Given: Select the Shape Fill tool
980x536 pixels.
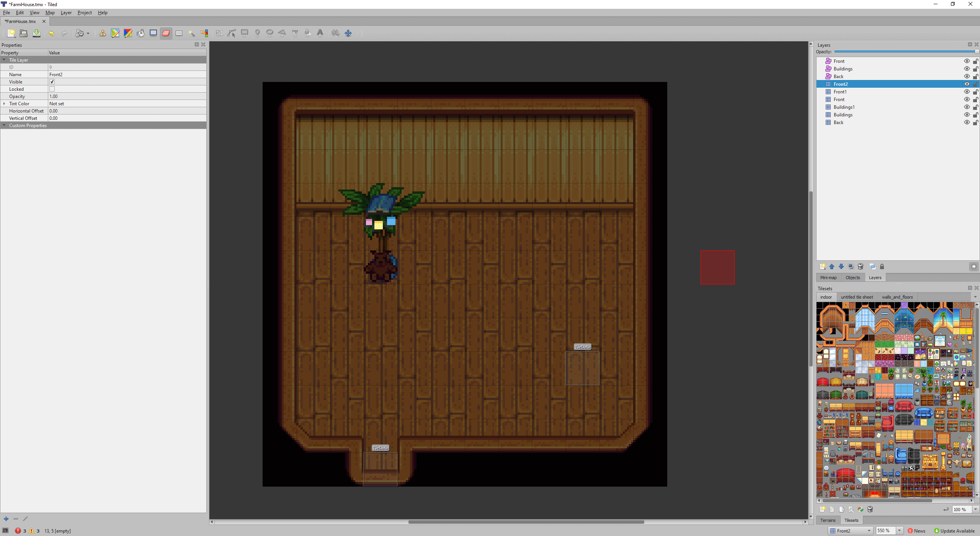Looking at the screenshot, I should pos(153,33).
